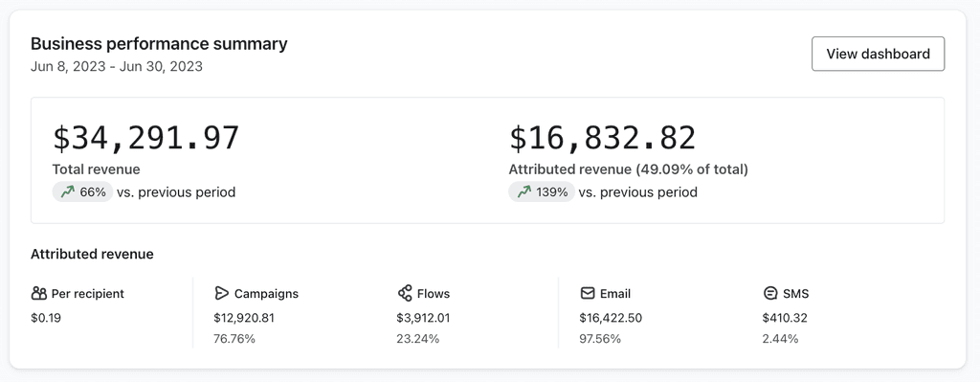The image size is (980, 382).
Task: Click the Email envelope icon
Action: (588, 293)
